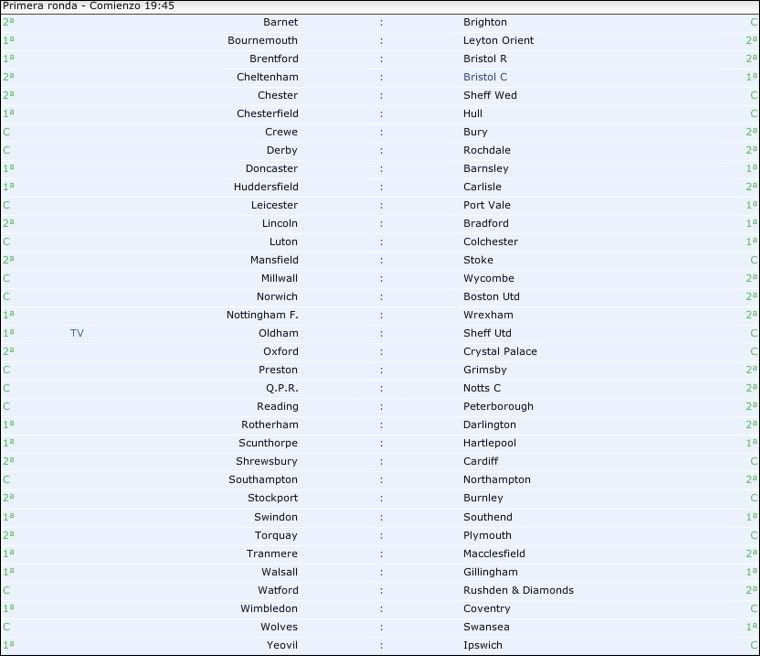
Task: Select Mansfield in the home column
Action: pos(274,260)
